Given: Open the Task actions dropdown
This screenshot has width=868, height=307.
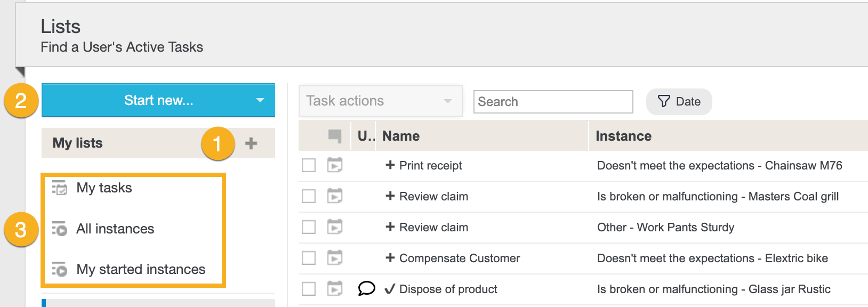Looking at the screenshot, I should tap(380, 101).
